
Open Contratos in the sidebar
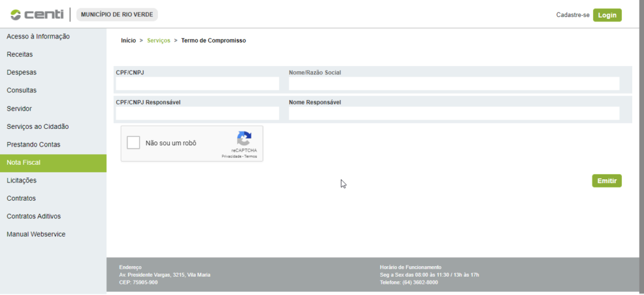(21, 198)
